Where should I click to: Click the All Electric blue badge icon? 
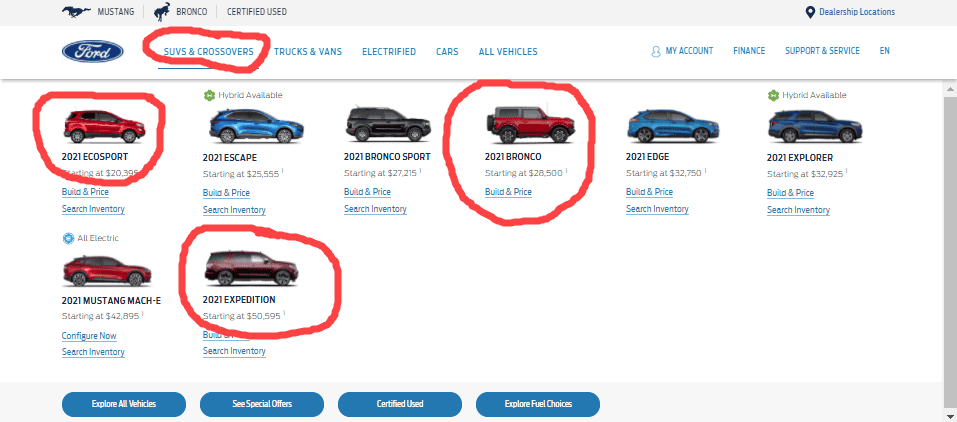68,238
